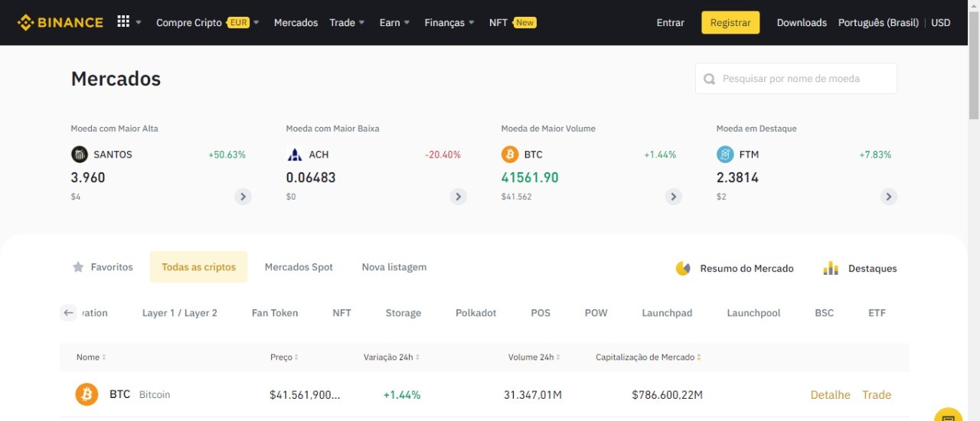Switch to the Mercados Spot tab

299,267
